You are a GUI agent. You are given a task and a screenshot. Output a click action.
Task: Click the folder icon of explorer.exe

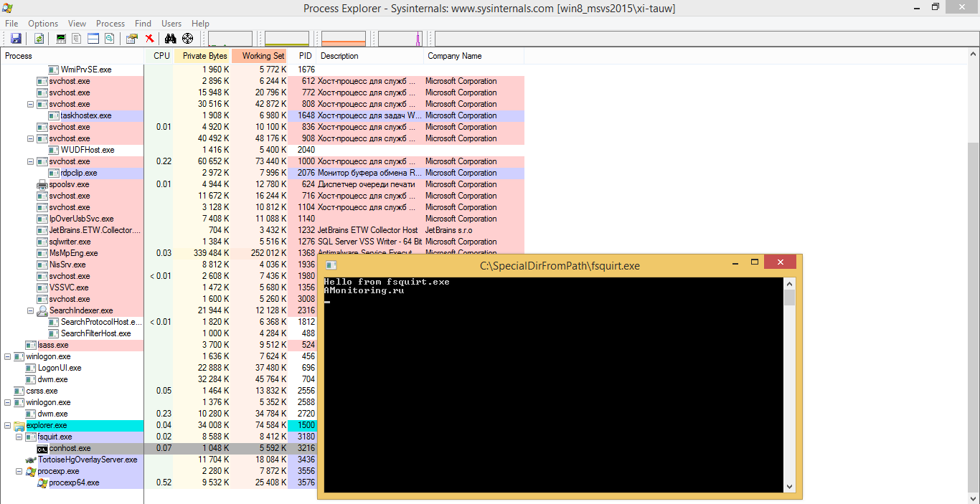point(19,425)
